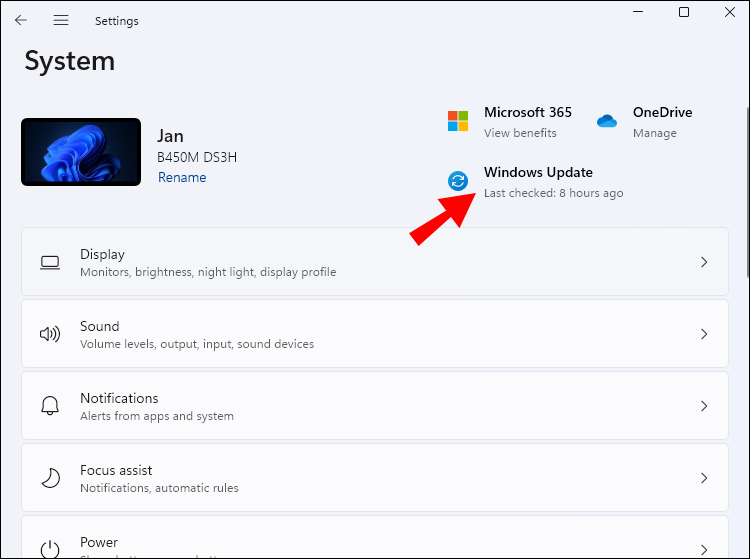This screenshot has width=750, height=559.
Task: Click the desktop wallpaper thumbnail
Action: [x=81, y=152]
